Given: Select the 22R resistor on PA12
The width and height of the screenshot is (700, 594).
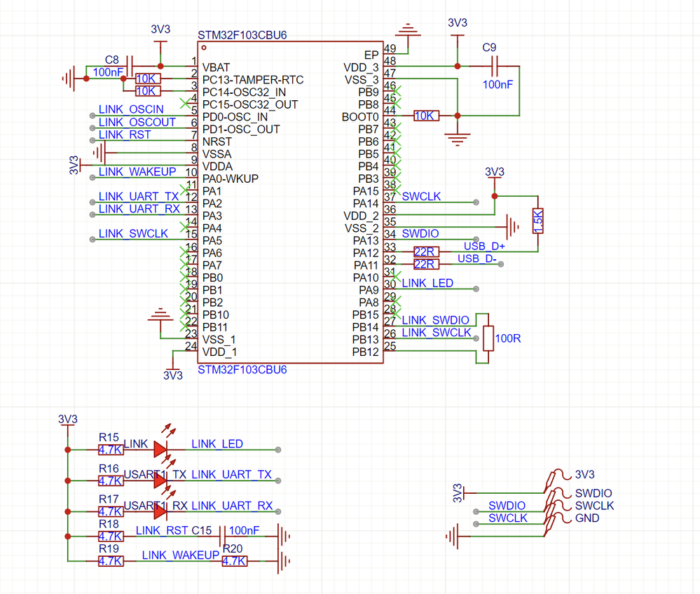Looking at the screenshot, I should click(x=426, y=251).
